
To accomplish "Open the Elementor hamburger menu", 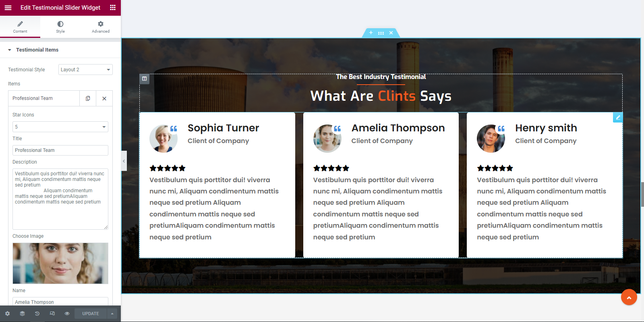I will 8,8.
